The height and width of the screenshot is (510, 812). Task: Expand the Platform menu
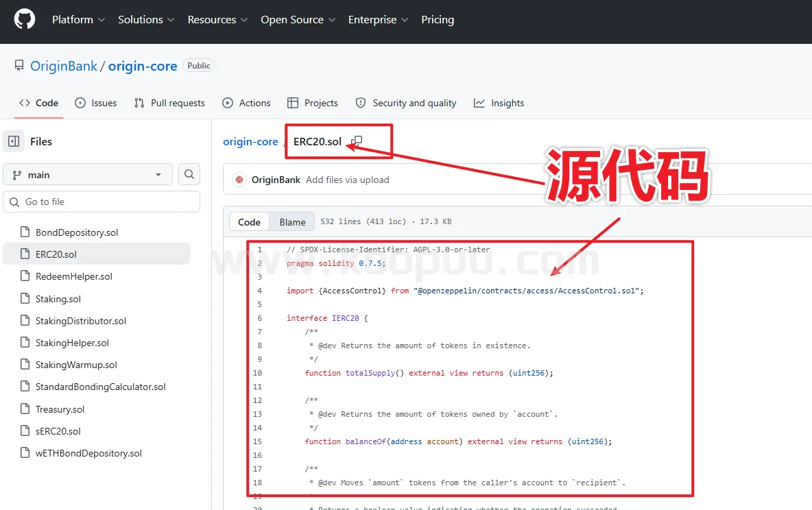point(78,20)
